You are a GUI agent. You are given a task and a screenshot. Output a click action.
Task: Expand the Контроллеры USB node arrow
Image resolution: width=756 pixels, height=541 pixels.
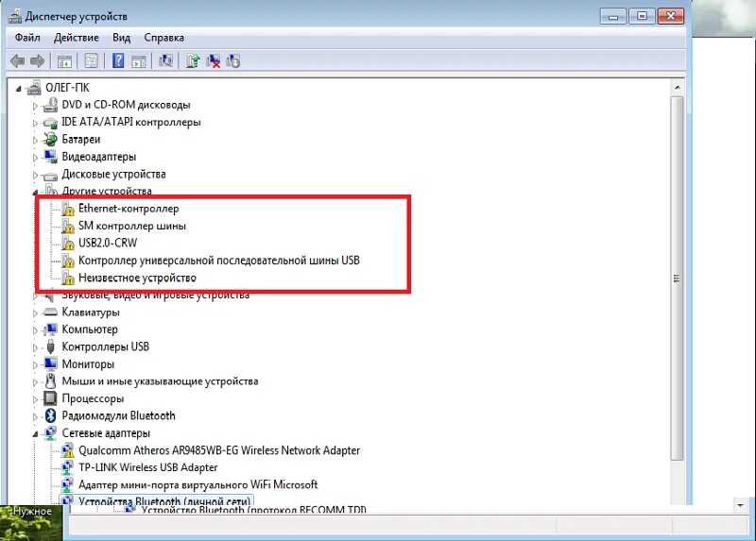[x=35, y=347]
